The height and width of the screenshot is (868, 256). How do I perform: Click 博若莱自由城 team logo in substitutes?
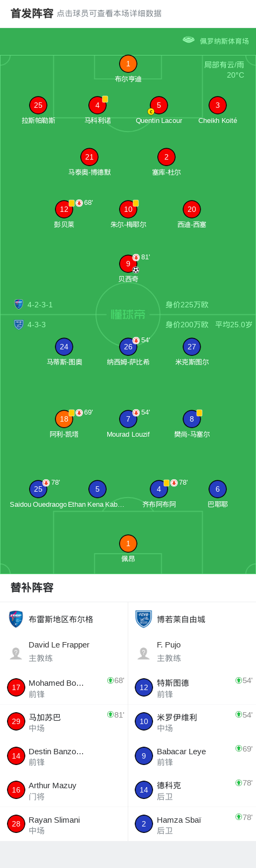(143, 619)
